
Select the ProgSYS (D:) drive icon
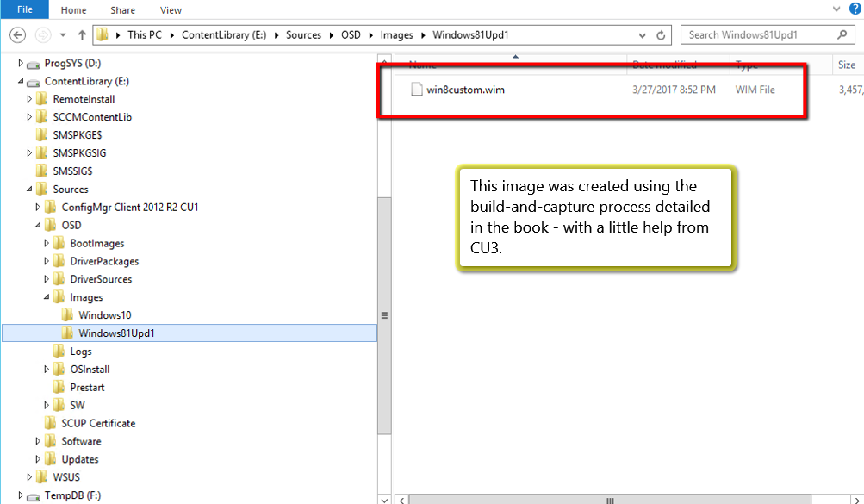click(x=34, y=64)
